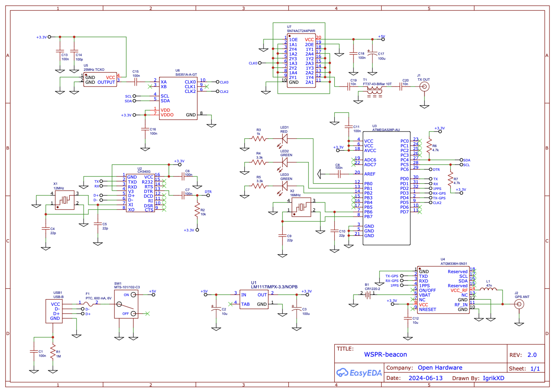Screen dimensions: 555x392
Task: Select the X2 16MHz crystal
Action: click(x=301, y=207)
